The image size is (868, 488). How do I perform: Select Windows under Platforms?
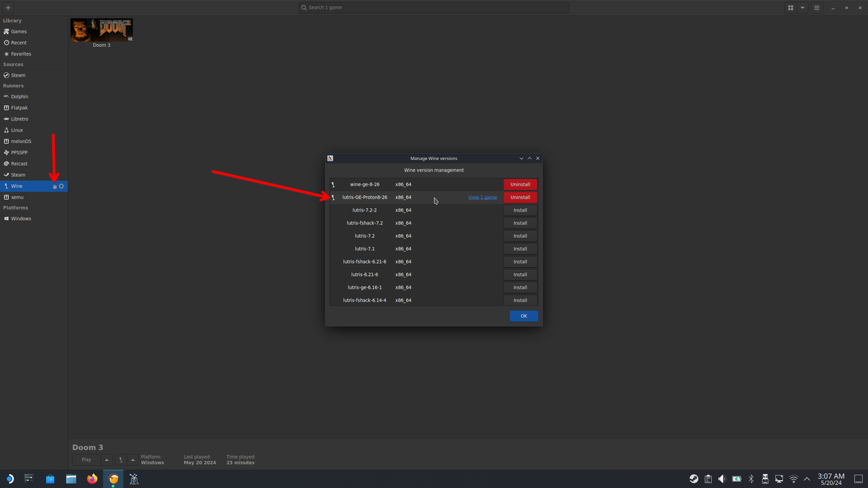pos(34,219)
